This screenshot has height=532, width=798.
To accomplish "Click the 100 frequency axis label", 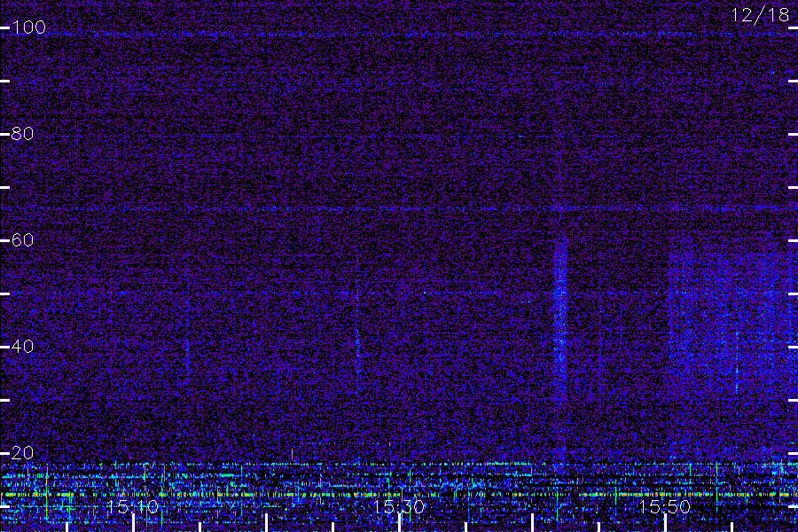I will point(28,27).
